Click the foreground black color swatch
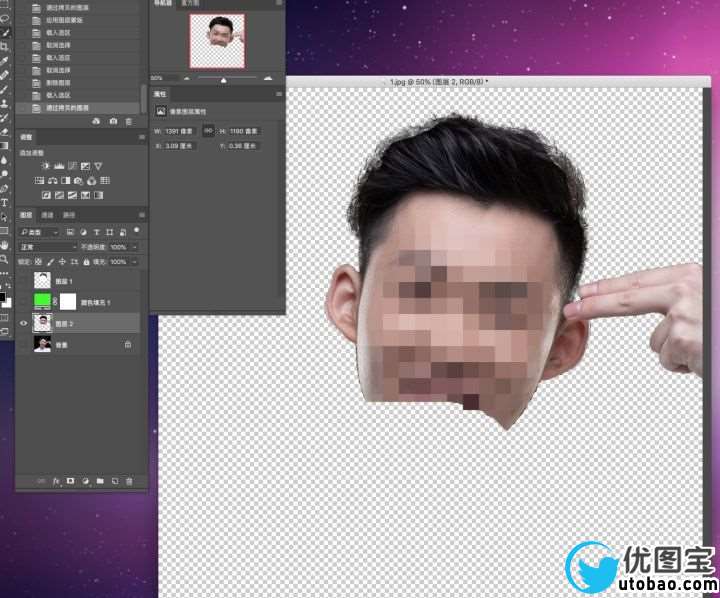 (x=2, y=297)
